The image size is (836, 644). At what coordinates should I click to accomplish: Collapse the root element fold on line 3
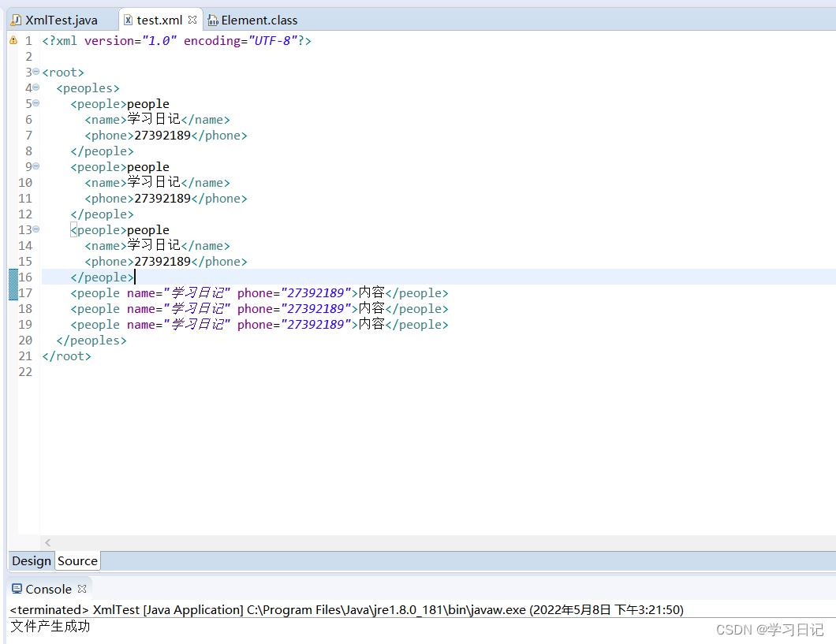(35, 72)
